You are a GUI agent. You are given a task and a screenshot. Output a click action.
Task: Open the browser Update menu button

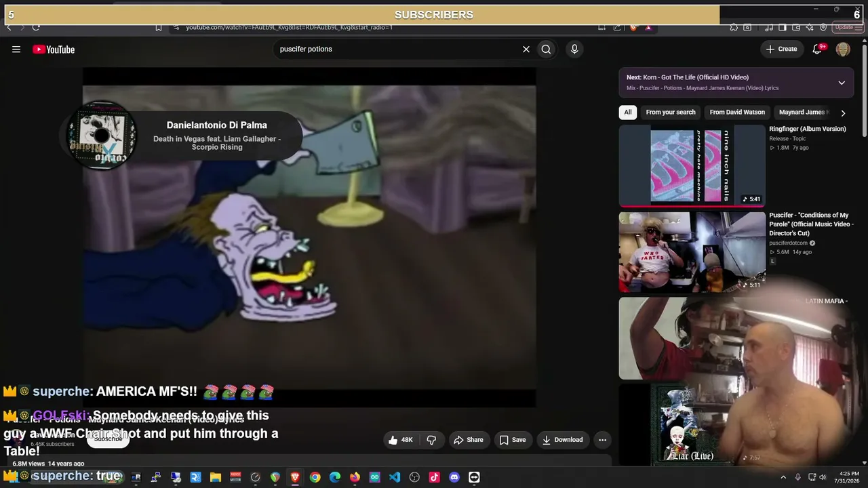pyautogui.click(x=848, y=27)
